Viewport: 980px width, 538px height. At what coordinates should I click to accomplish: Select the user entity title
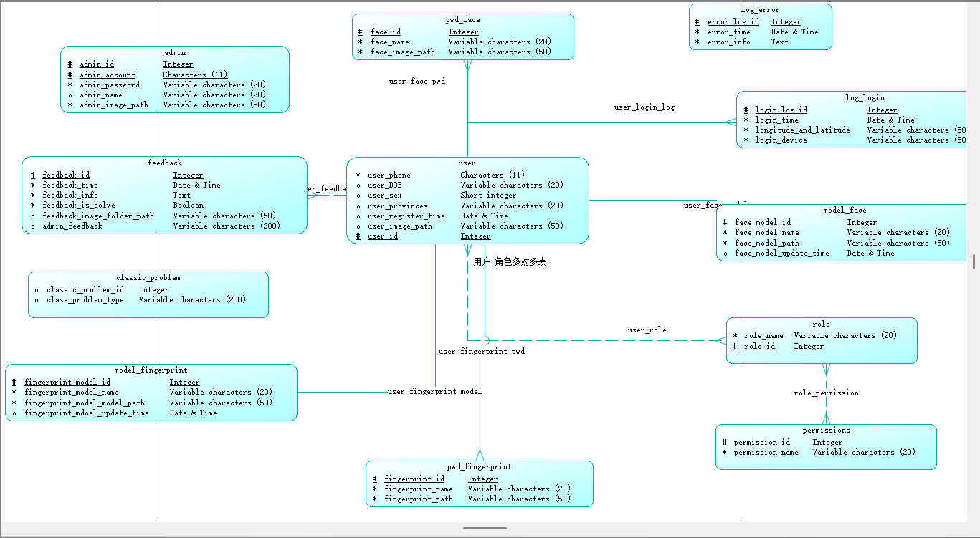tap(467, 163)
